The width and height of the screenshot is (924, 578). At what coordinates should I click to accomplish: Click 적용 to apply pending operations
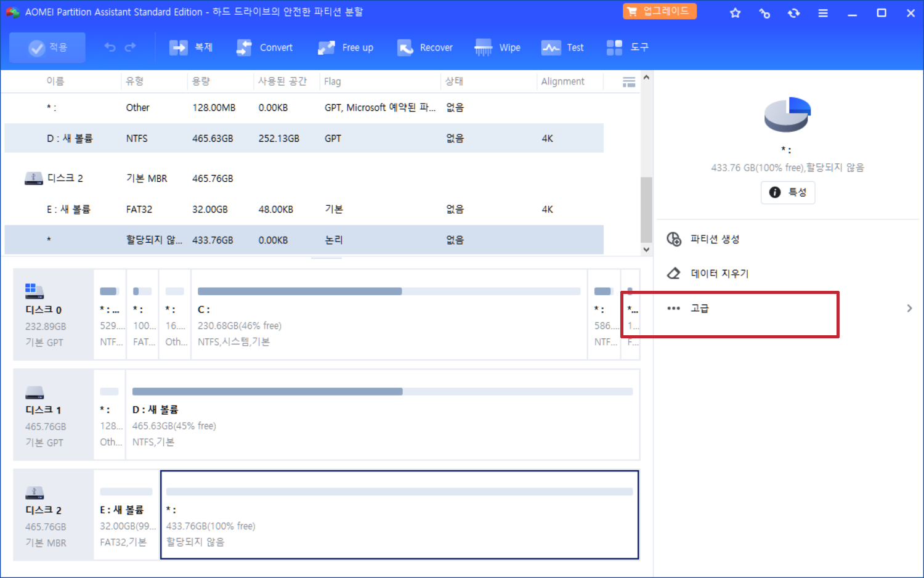click(x=47, y=47)
